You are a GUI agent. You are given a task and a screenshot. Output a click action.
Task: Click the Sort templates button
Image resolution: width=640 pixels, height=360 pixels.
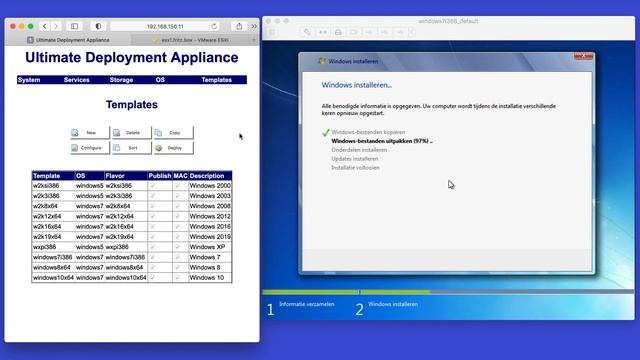[132, 148]
